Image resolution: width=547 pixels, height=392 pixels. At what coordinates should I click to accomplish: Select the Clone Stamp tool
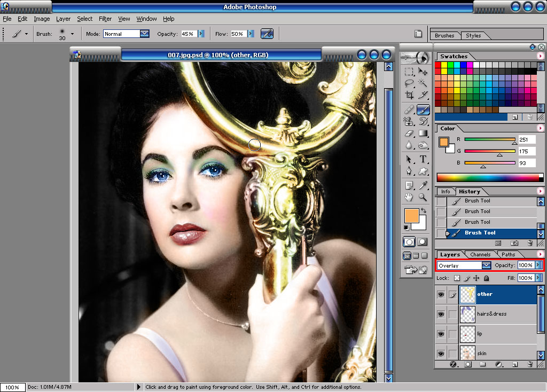[x=409, y=121]
